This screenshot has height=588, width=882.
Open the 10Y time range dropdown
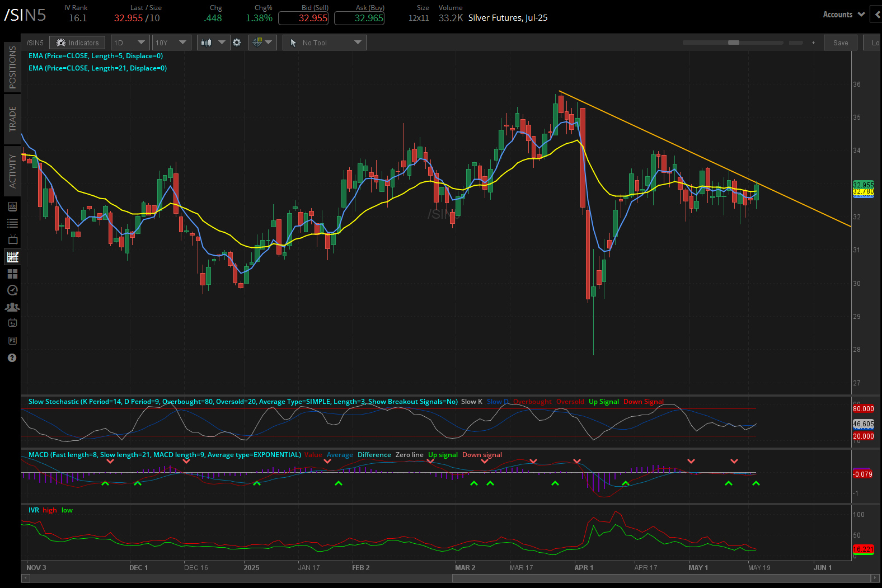[x=171, y=43]
